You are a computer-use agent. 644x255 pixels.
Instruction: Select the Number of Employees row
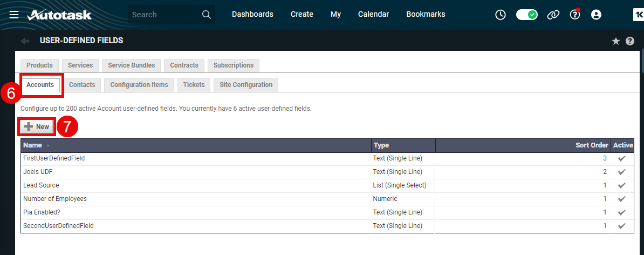click(x=327, y=199)
